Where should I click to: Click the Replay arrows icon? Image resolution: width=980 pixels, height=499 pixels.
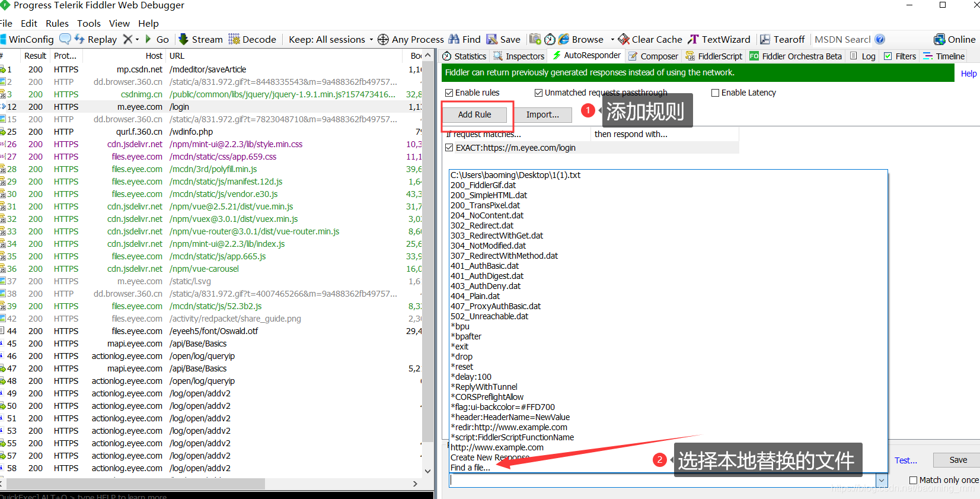(79, 39)
